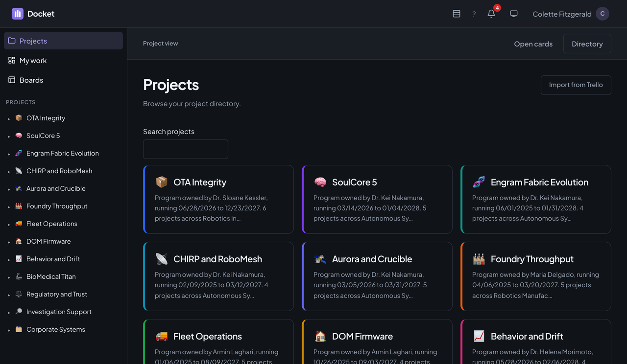The width and height of the screenshot is (627, 364).
Task: Select Aurora and Crucible in sidebar
Action: 56,188
